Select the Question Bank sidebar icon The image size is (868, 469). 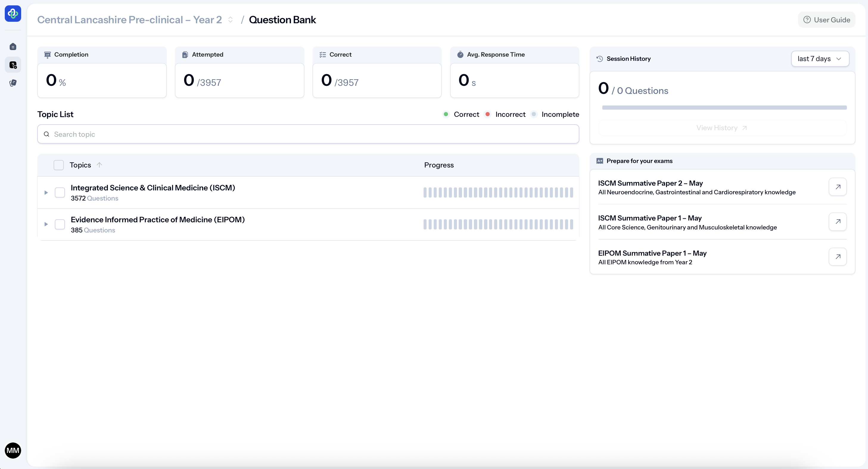click(13, 65)
